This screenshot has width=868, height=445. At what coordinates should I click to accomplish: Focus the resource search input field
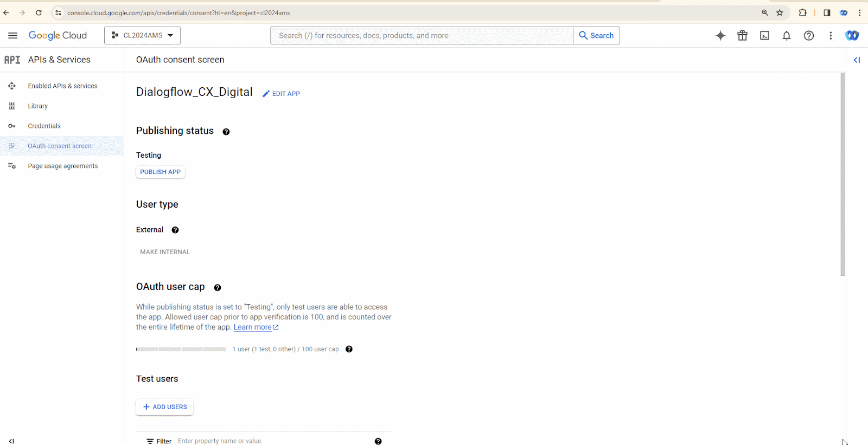tap(422, 35)
